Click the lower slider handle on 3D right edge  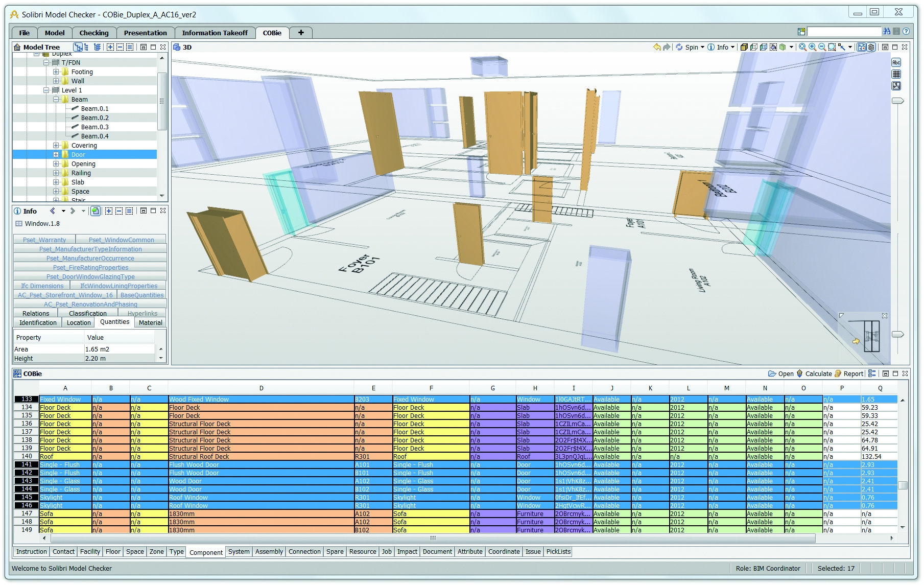[x=897, y=334]
